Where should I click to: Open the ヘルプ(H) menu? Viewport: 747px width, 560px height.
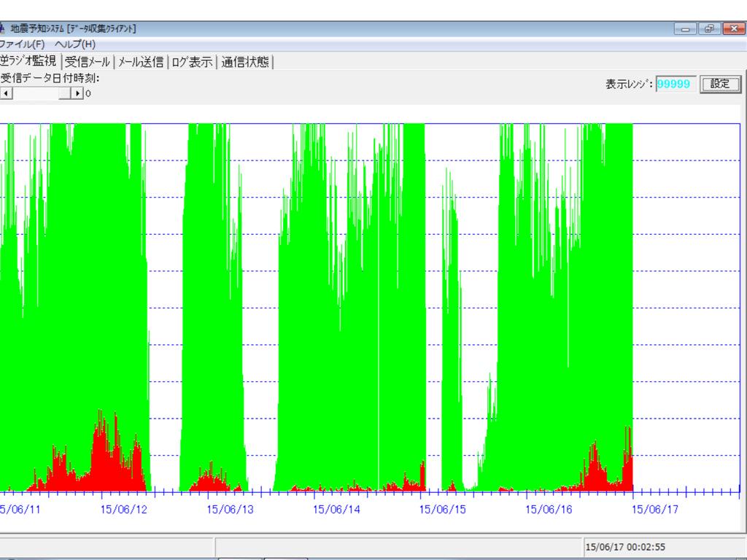pos(75,44)
